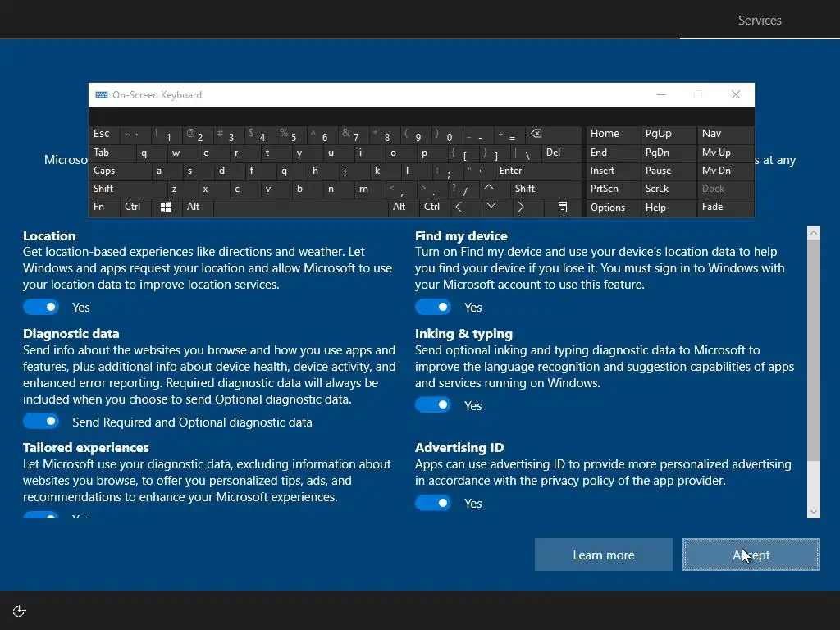Click the right Alt key
This screenshot has width=840, height=630.
tap(403, 208)
